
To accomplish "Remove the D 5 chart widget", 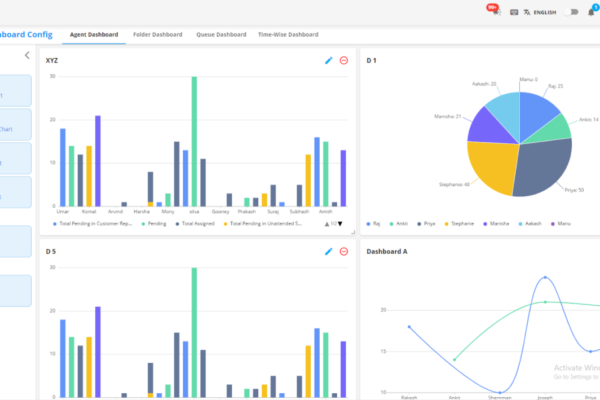I will point(344,251).
